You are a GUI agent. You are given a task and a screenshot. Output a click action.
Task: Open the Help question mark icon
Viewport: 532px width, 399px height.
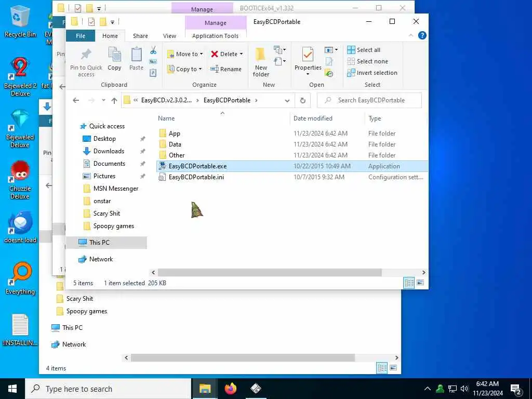point(422,35)
